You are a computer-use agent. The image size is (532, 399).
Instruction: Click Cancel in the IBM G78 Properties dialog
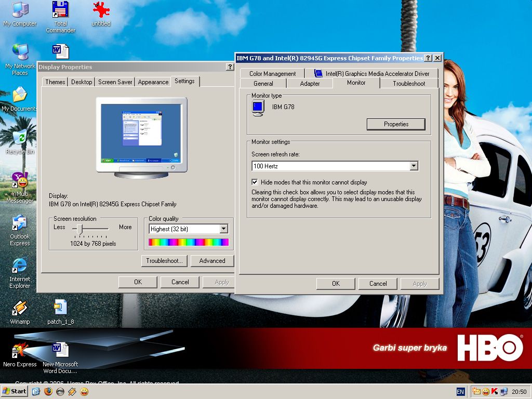coord(378,284)
